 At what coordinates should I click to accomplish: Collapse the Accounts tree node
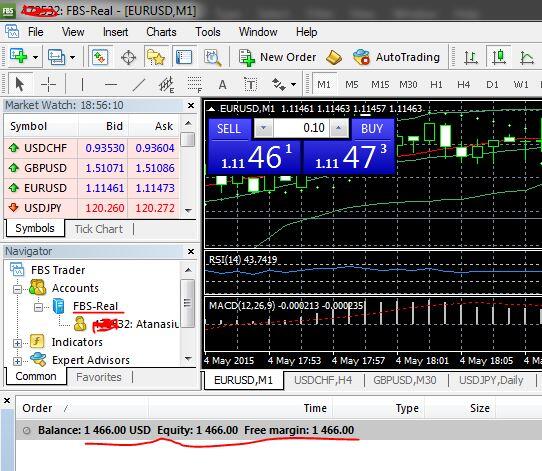17,289
